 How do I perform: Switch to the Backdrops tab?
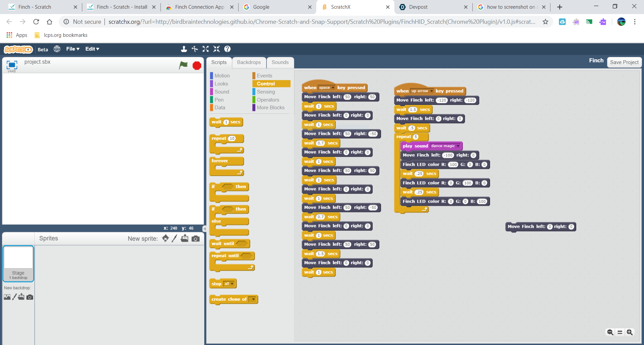tap(249, 62)
